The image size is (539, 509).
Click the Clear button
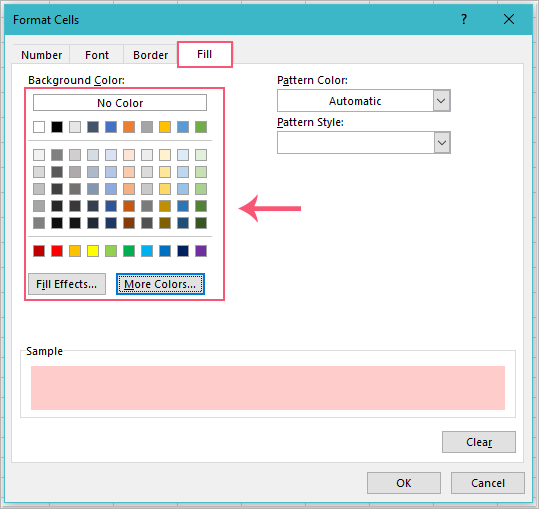coord(479,442)
